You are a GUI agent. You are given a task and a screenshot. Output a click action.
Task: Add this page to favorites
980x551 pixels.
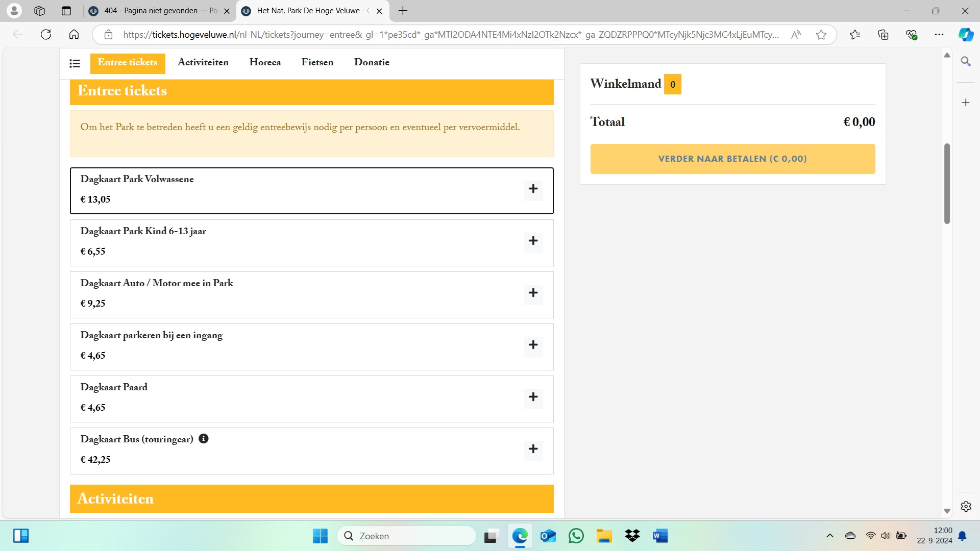tap(821, 35)
